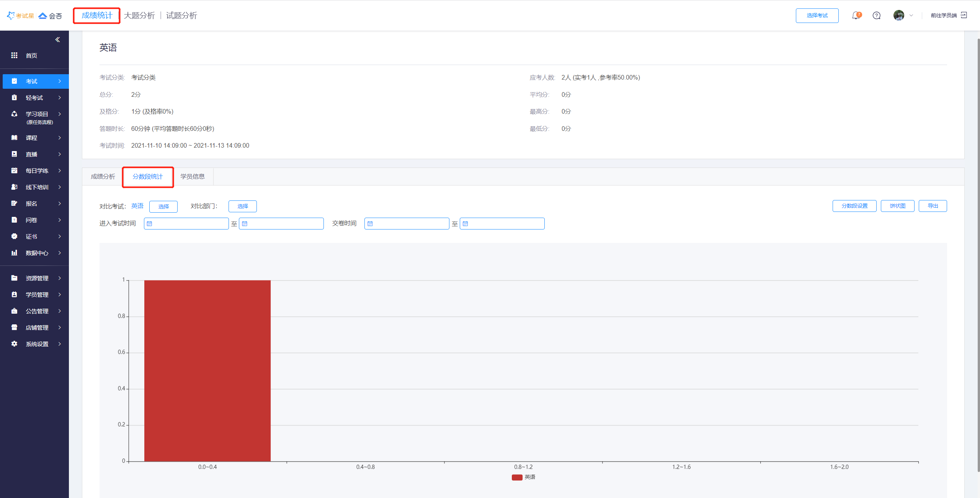Open the 试题分析 top tab

click(x=181, y=16)
